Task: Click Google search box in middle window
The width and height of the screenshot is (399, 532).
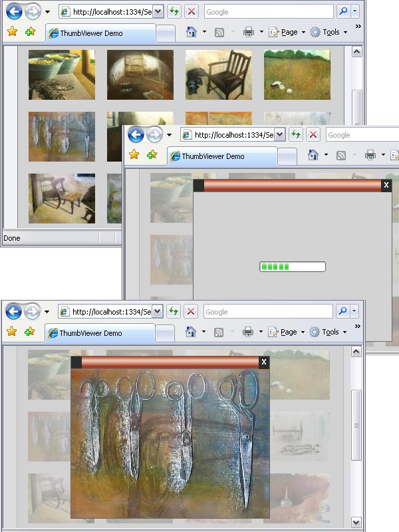Action: (362, 135)
